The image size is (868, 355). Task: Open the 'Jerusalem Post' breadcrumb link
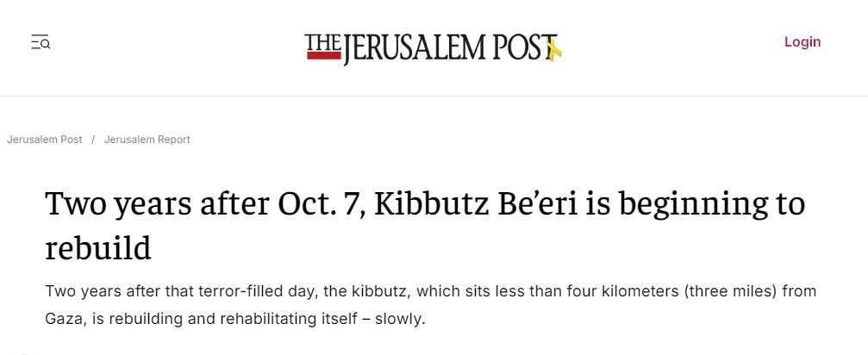tap(45, 140)
